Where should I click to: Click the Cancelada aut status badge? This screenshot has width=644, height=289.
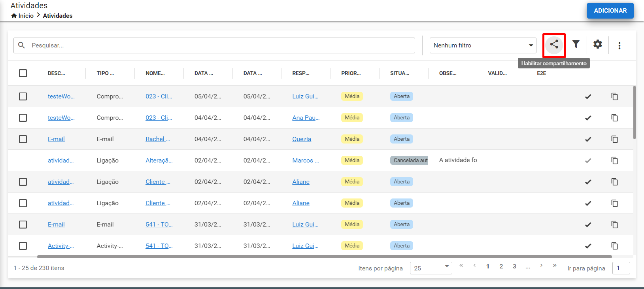[x=409, y=161]
